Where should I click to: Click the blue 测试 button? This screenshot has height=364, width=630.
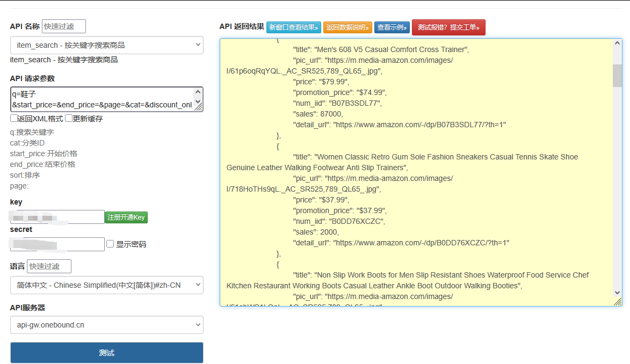pos(106,353)
